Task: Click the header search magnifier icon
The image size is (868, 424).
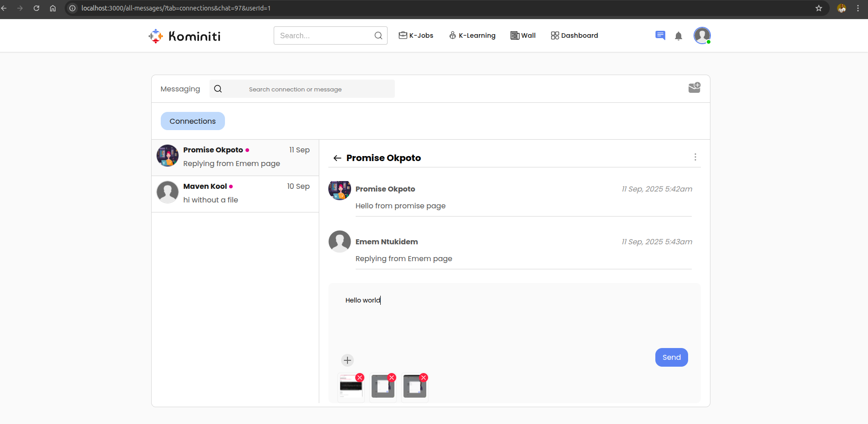Action: [378, 35]
